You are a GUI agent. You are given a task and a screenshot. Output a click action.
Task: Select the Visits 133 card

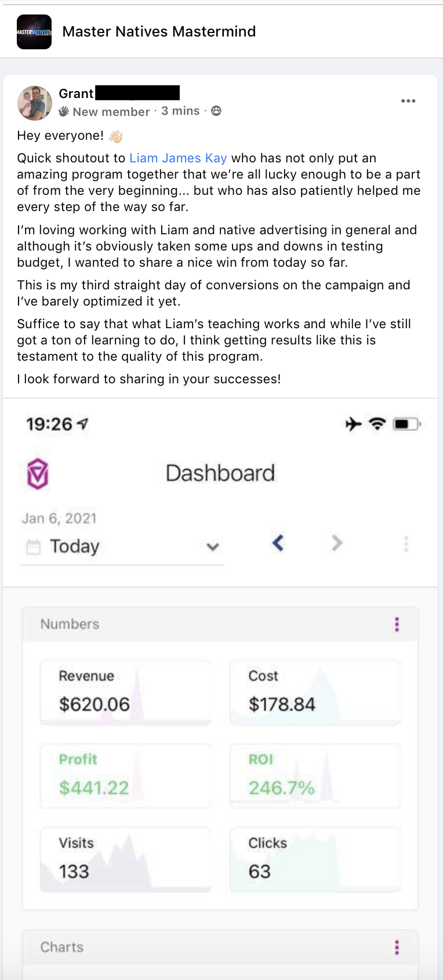tap(126, 859)
